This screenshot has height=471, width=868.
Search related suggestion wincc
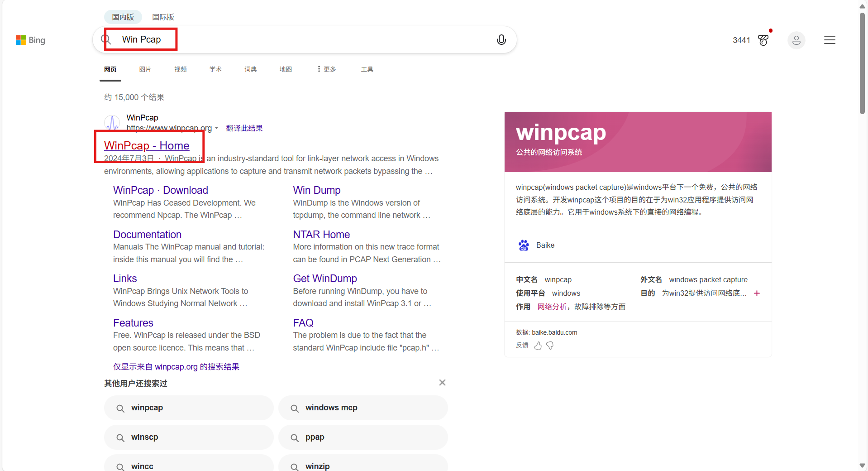pyautogui.click(x=189, y=464)
